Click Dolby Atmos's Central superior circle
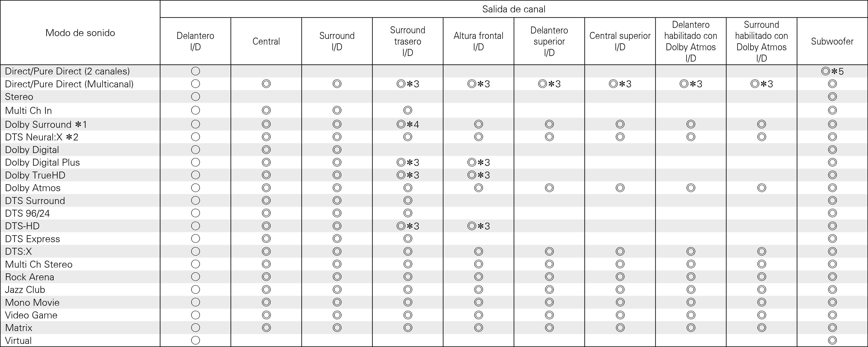 (620, 188)
